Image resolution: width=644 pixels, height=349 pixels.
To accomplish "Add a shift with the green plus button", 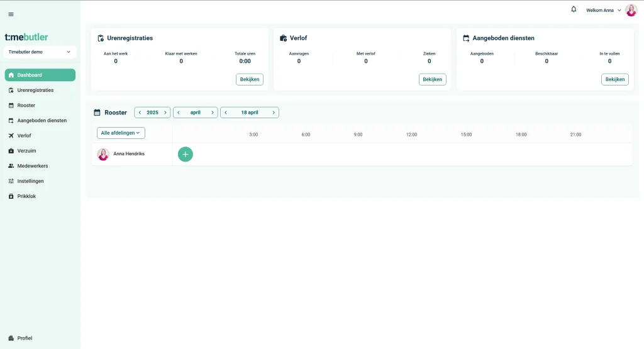I will click(186, 155).
